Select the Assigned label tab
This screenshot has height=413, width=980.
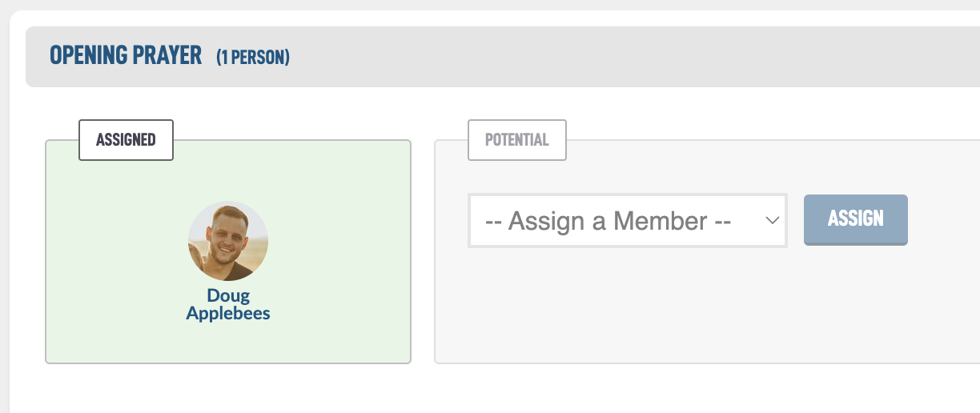click(x=126, y=139)
